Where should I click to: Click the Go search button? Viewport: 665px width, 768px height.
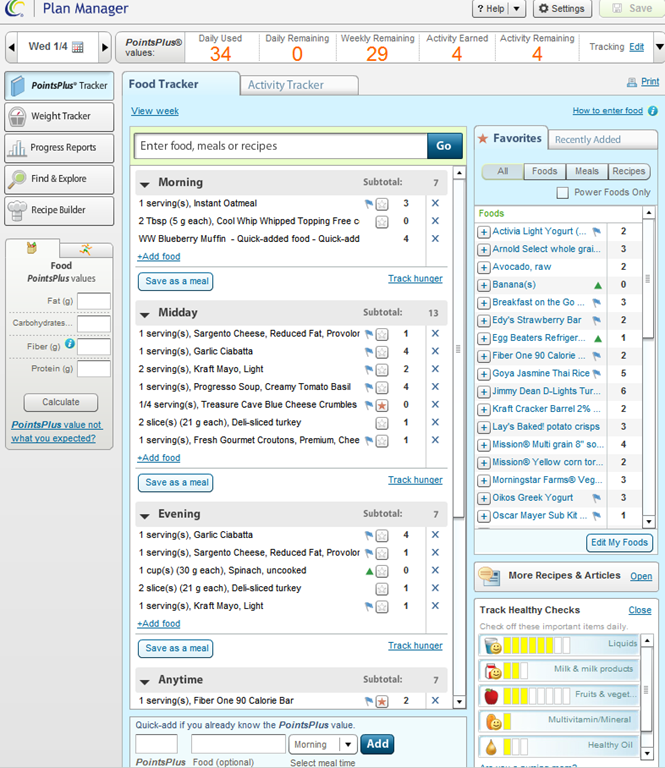(x=444, y=146)
